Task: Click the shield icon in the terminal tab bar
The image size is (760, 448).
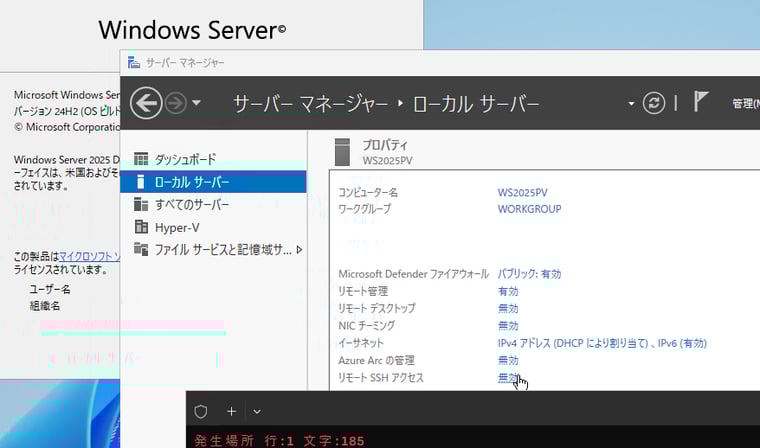Action: [201, 412]
